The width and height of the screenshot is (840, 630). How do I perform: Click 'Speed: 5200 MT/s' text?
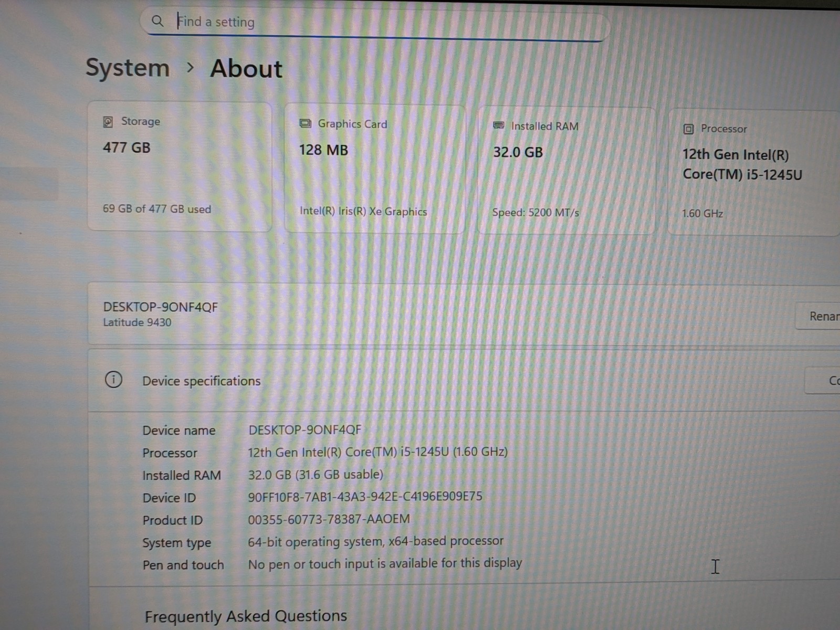pos(535,213)
